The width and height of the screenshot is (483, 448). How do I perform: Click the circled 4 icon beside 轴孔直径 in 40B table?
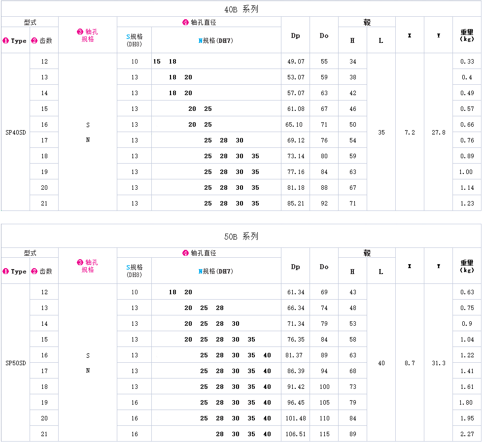tap(185, 22)
